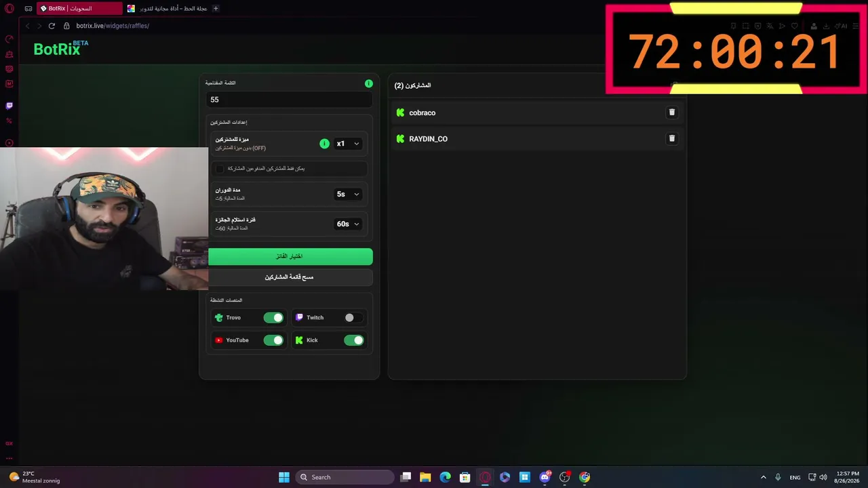
Task: Open the GX Corner sidebar icon
Action: [x=9, y=443]
